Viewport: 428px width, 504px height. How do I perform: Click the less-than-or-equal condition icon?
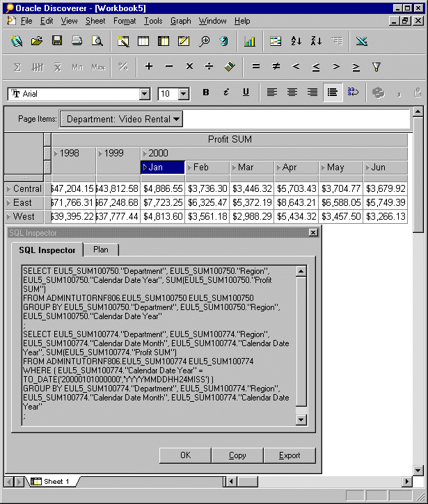tap(316, 67)
